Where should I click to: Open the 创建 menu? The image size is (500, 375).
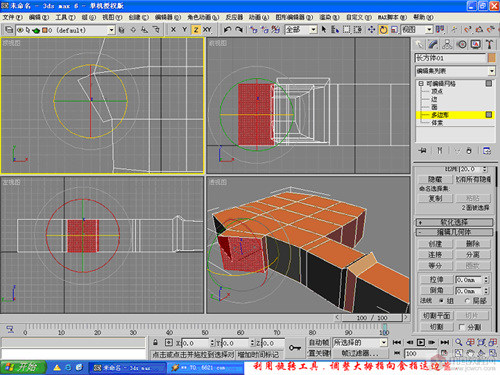pyautogui.click(x=139, y=17)
